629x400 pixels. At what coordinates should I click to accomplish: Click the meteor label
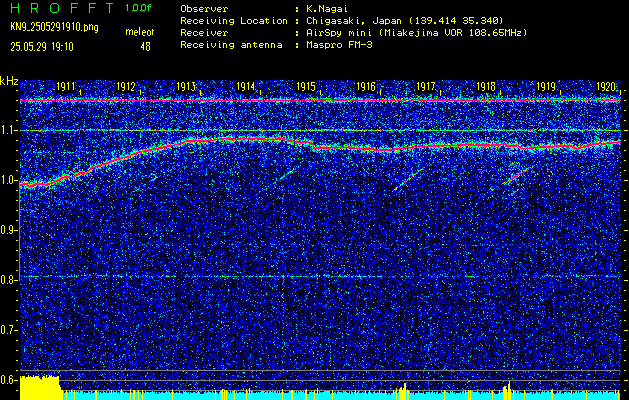[140, 32]
